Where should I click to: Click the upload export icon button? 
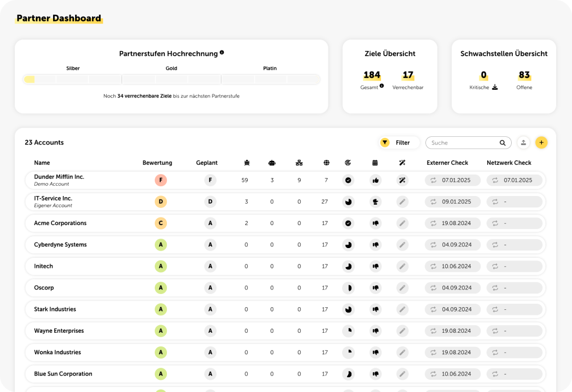(523, 142)
